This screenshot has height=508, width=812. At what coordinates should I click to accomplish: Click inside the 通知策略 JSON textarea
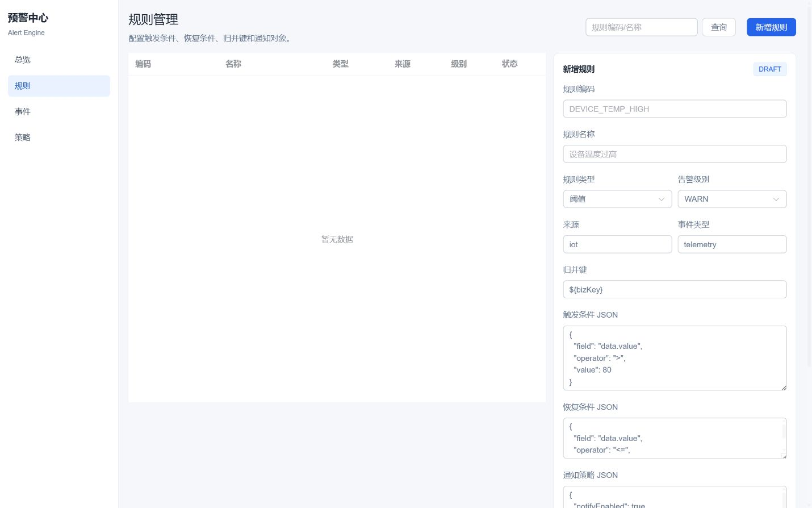click(675, 497)
